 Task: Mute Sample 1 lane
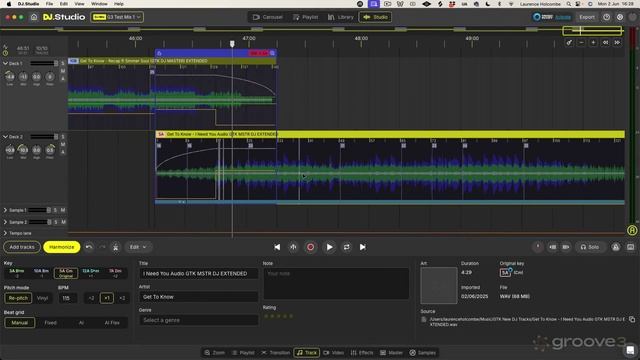(63, 210)
